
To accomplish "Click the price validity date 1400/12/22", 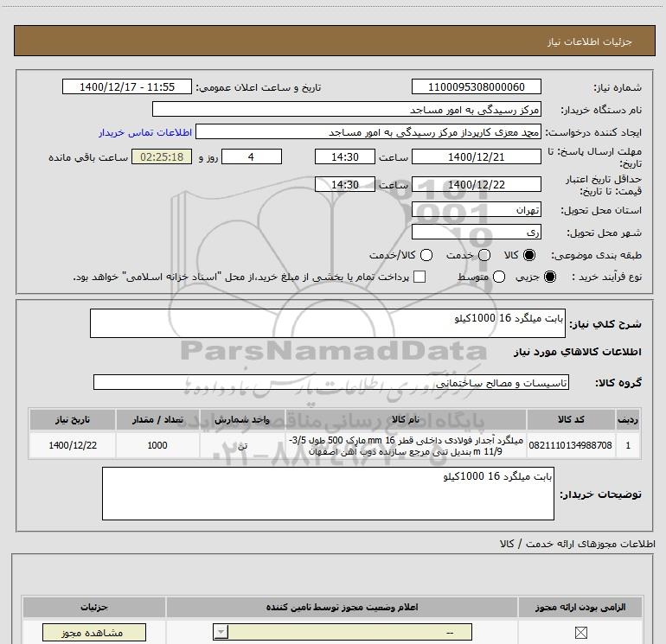I will point(476,185).
